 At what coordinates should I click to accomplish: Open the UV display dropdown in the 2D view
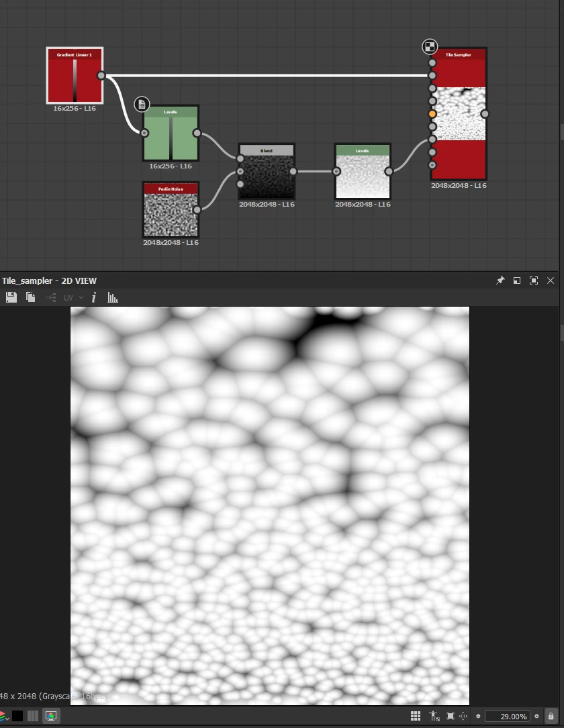73,298
